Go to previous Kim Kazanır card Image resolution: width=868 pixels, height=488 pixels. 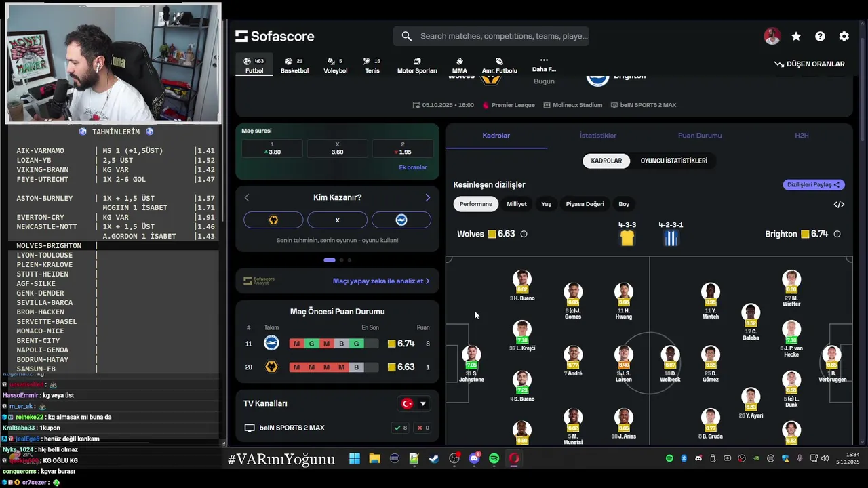(247, 197)
